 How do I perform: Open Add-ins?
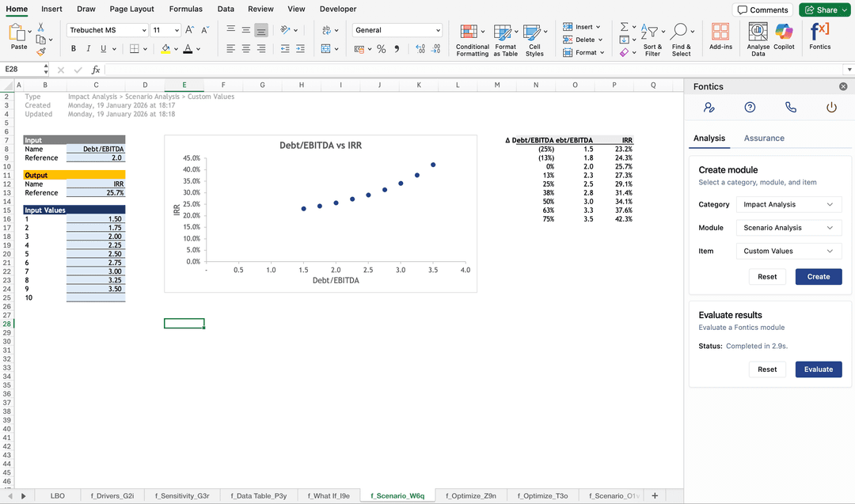(720, 37)
